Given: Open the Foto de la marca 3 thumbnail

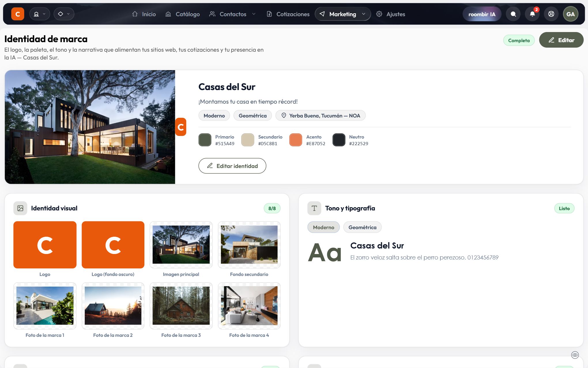Looking at the screenshot, I should click(x=181, y=306).
